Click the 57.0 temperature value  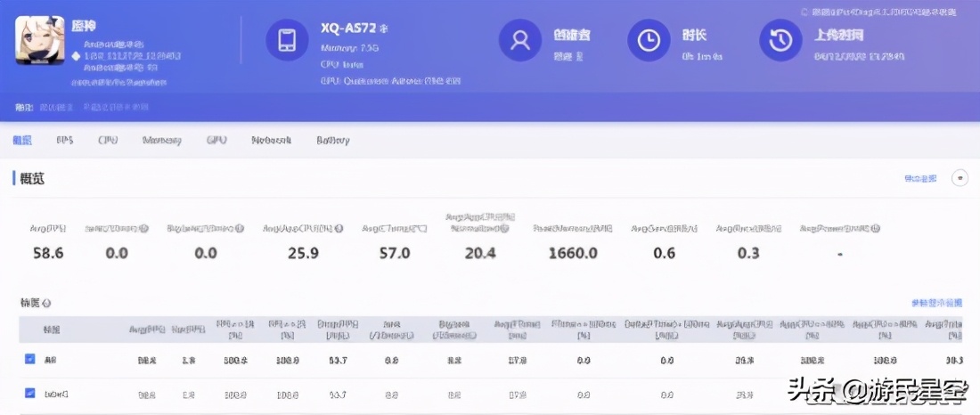[x=395, y=253]
